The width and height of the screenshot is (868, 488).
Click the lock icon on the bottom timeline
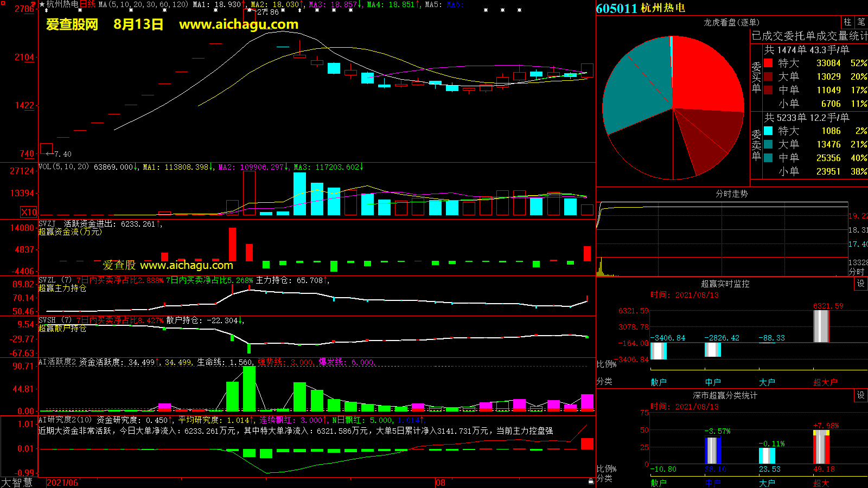591,481
